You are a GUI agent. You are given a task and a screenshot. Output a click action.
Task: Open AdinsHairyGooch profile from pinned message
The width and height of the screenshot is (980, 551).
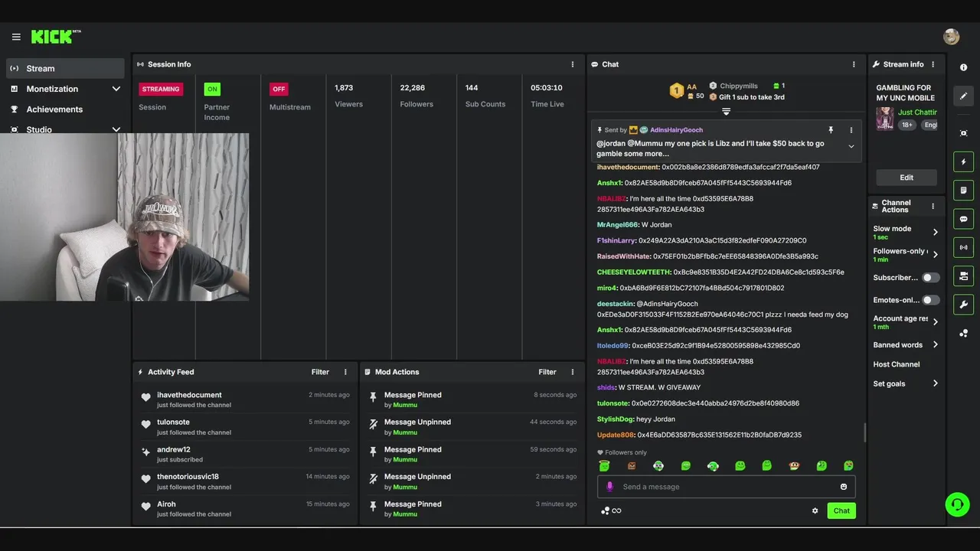coord(676,130)
